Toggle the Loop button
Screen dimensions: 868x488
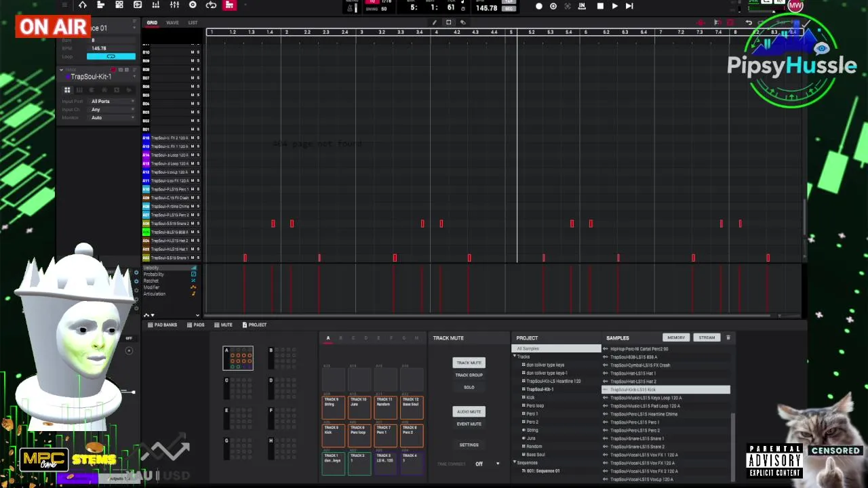pos(111,56)
